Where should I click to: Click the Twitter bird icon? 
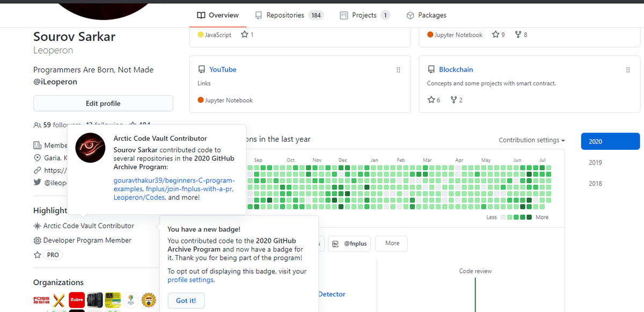click(37, 183)
